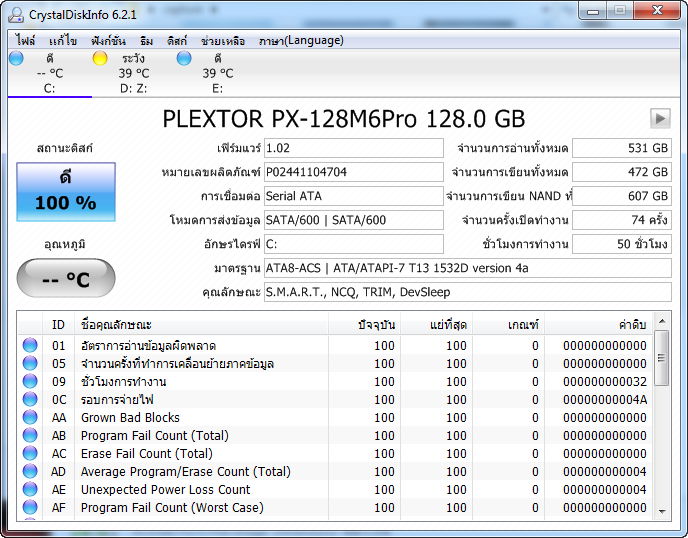Screen dimensions: 688x538
Task: Click the status orb of attribute AF
Action: (x=30, y=507)
